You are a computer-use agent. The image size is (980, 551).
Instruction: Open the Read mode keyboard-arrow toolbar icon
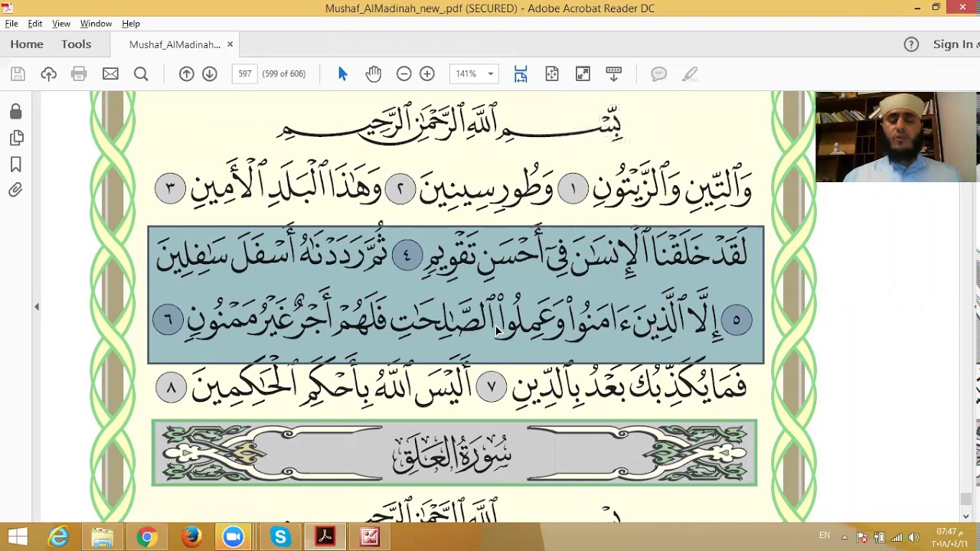pyautogui.click(x=613, y=73)
